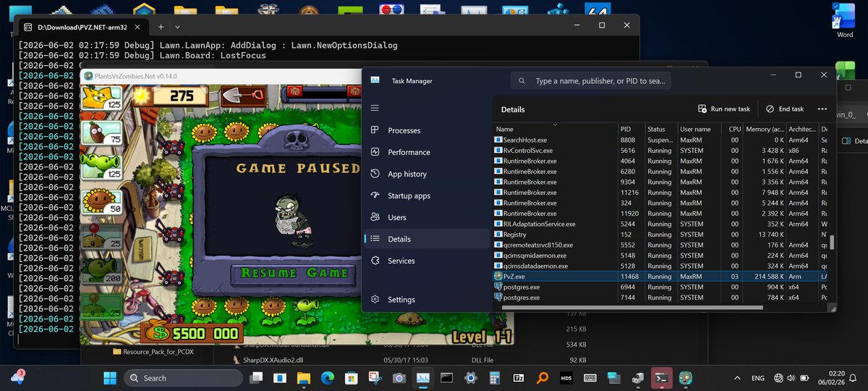
Task: Select the Starfruit seed packet costing 125
Action: [102, 98]
